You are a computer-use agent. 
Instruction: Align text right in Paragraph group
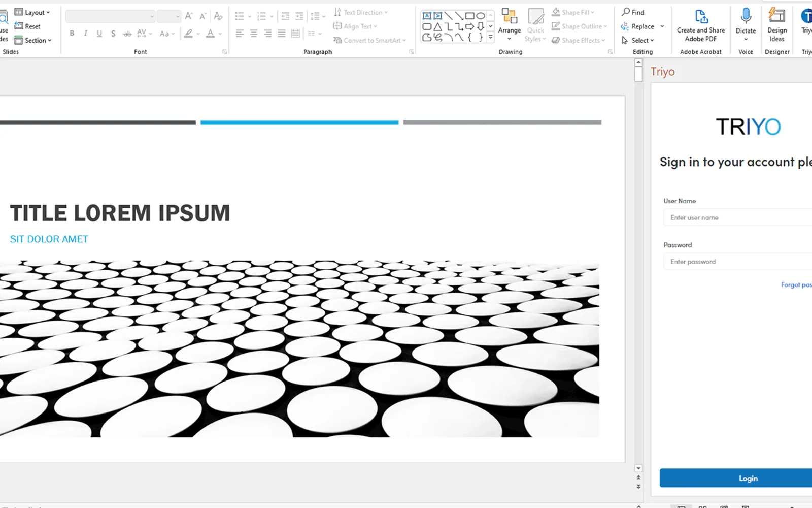point(267,34)
